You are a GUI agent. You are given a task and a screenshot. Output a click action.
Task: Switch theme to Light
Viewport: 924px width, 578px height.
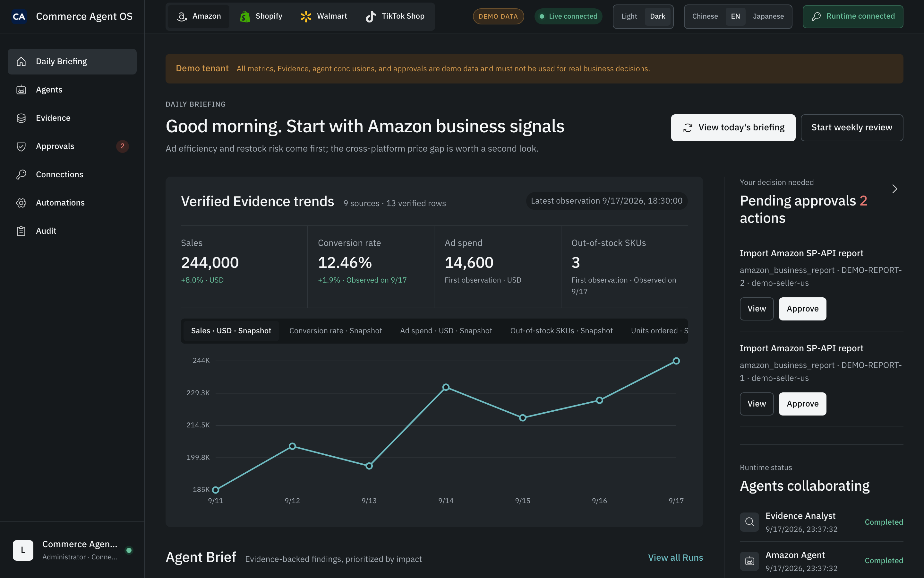[629, 16]
